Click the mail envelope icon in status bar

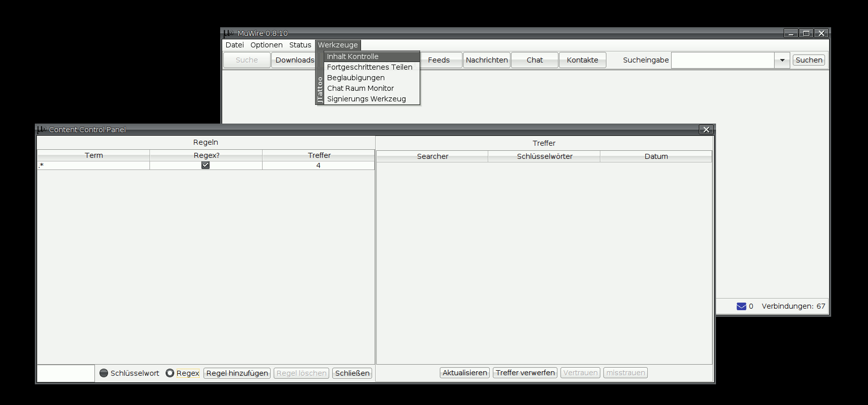click(741, 306)
